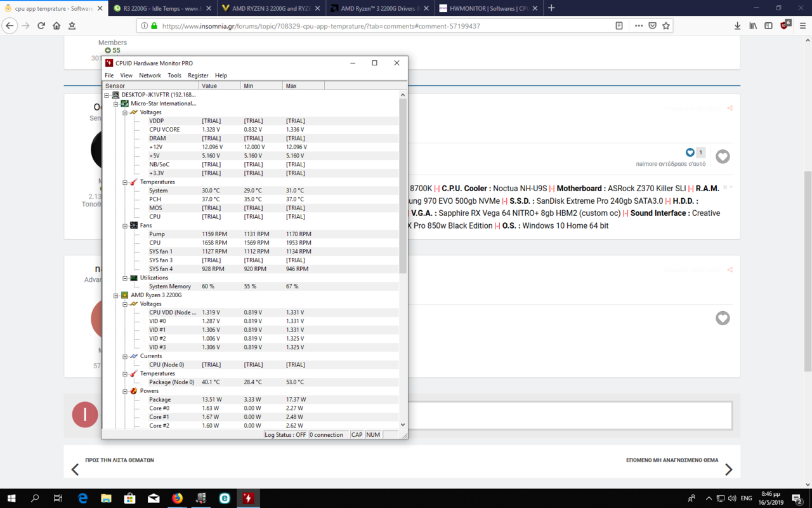
Task: Open the Firefox home page
Action: pos(56,26)
